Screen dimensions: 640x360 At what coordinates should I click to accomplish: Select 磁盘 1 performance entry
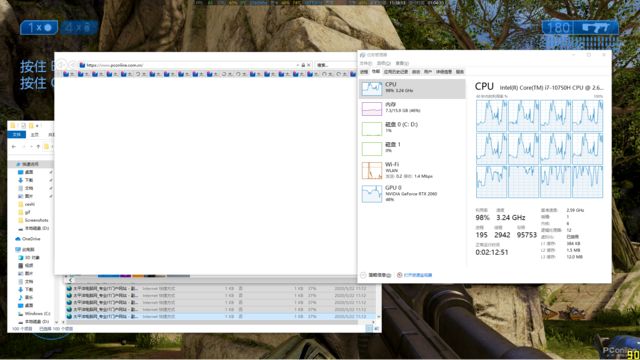pos(412,148)
